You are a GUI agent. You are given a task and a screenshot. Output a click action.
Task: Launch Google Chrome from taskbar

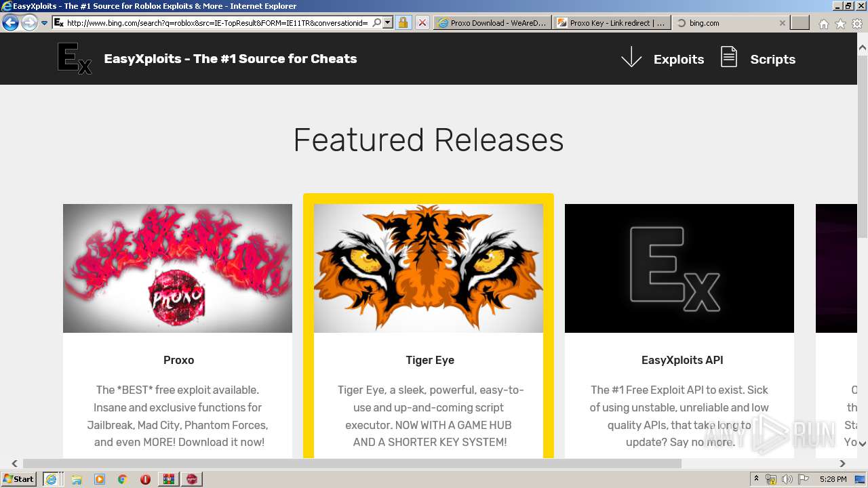(x=122, y=479)
